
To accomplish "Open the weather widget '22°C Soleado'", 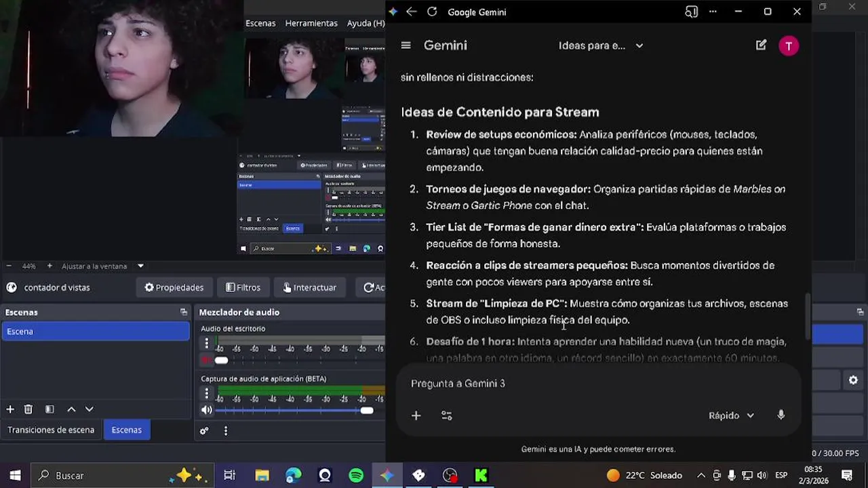I will pyautogui.click(x=644, y=476).
